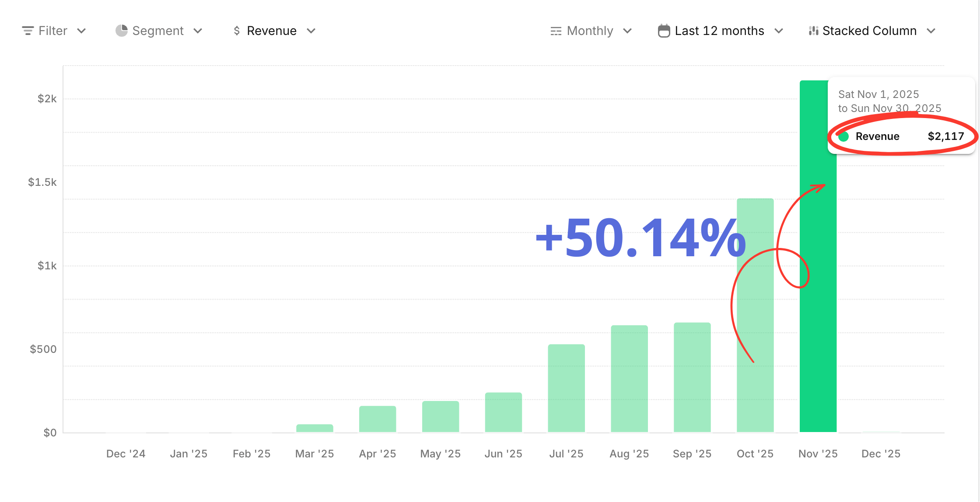Image resolution: width=980 pixels, height=502 pixels.
Task: Click the dollar sign Revenue icon
Action: pyautogui.click(x=237, y=31)
